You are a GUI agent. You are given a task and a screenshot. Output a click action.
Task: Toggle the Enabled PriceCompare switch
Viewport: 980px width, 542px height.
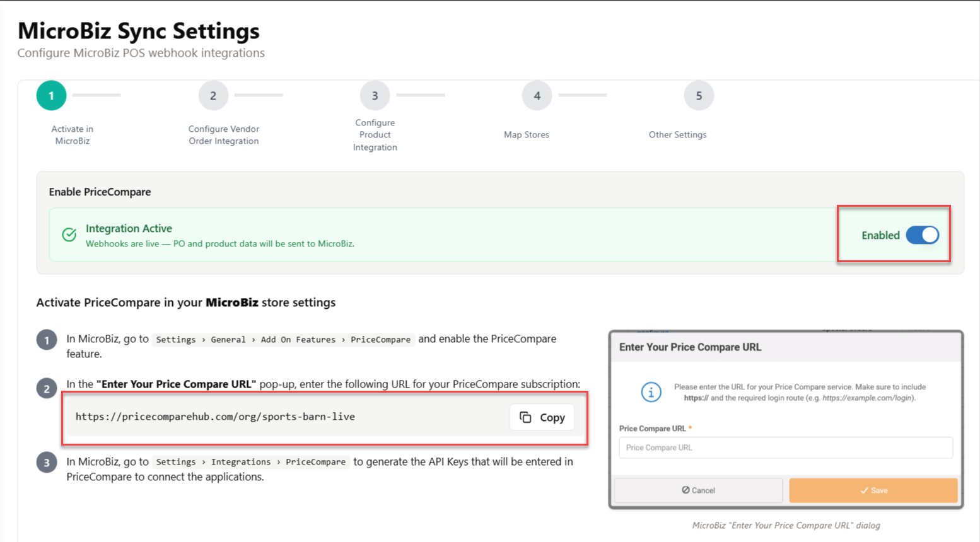pyautogui.click(x=923, y=235)
